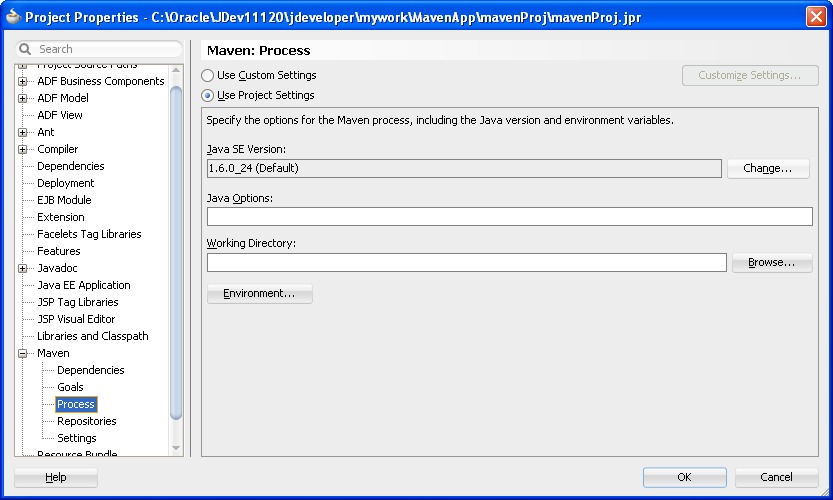The image size is (833, 500).
Task: Open the Environment... dialog button
Action: (259, 293)
